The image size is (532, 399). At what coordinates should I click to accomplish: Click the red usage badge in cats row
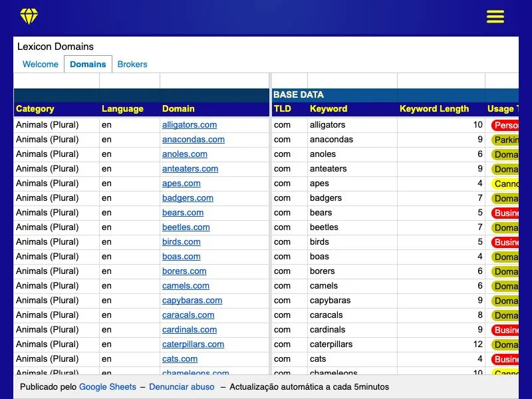coord(505,359)
